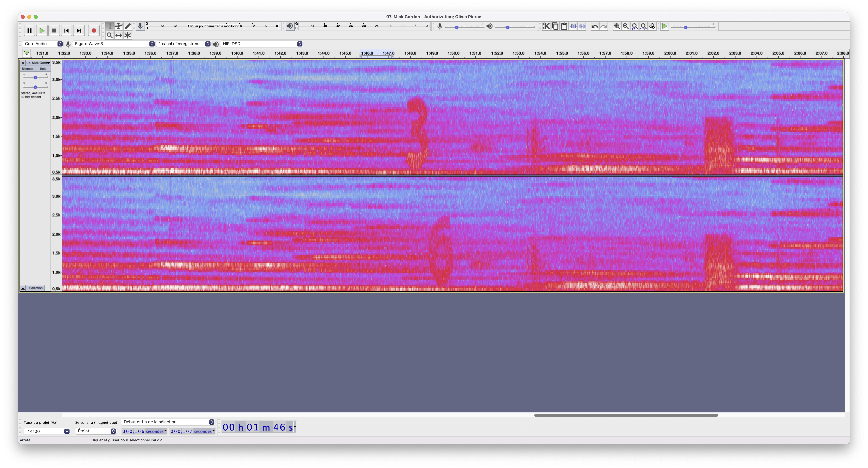Click the selection end time field
The width and height of the screenshot is (868, 468).
click(x=192, y=431)
